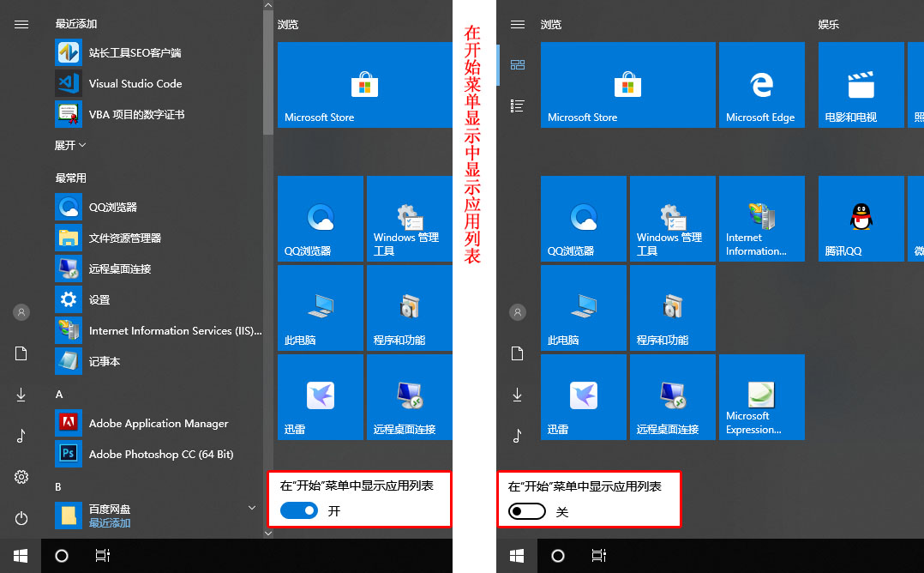
Task: Expand the right Start menu hamburger button
Action: click(x=518, y=24)
